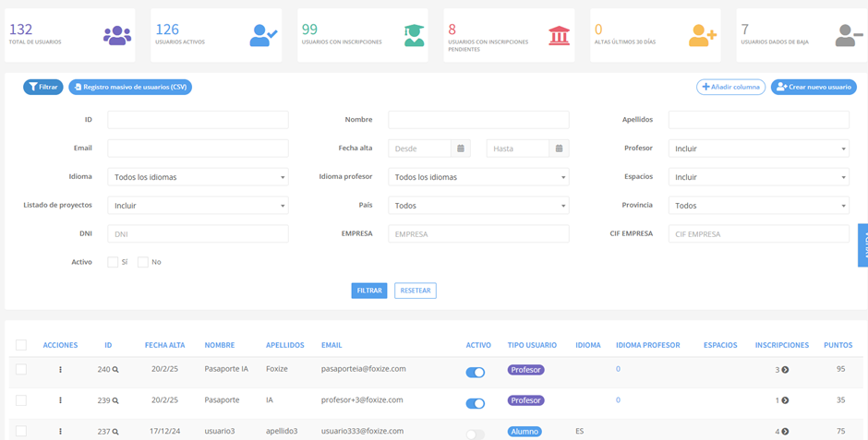868x440 pixels.
Task: Open the Espacios dropdown
Action: click(758, 177)
